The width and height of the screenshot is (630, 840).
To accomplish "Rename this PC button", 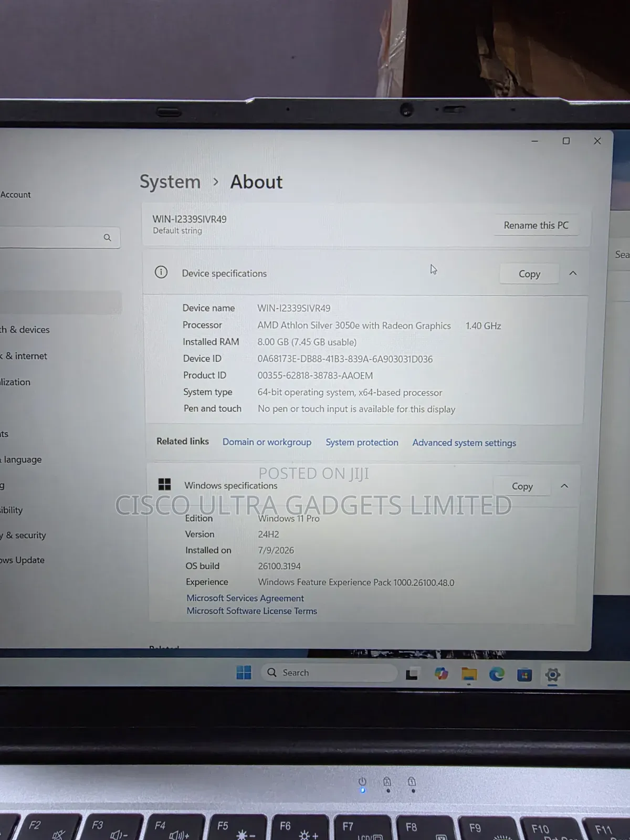I will (536, 225).
